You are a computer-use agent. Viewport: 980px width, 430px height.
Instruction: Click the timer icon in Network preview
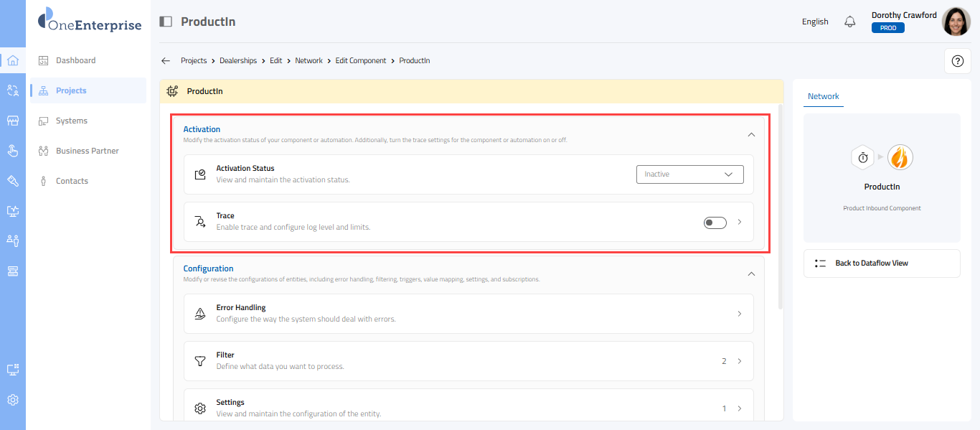(x=863, y=157)
